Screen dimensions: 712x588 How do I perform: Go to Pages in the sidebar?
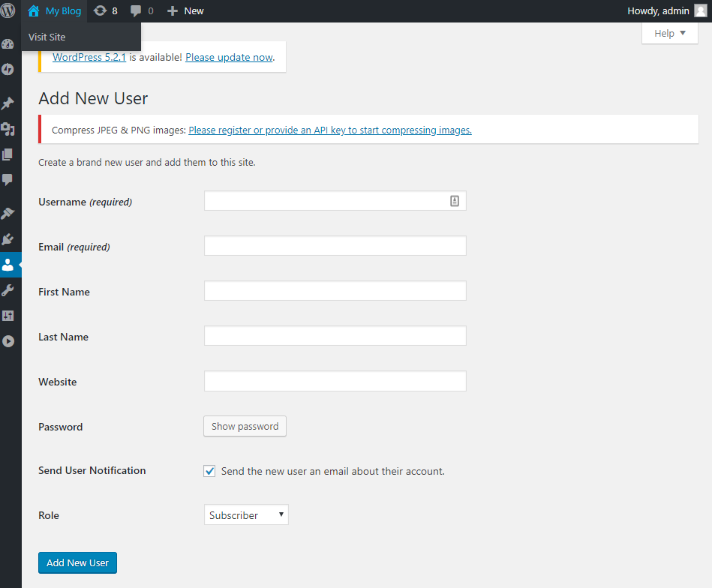click(8, 154)
